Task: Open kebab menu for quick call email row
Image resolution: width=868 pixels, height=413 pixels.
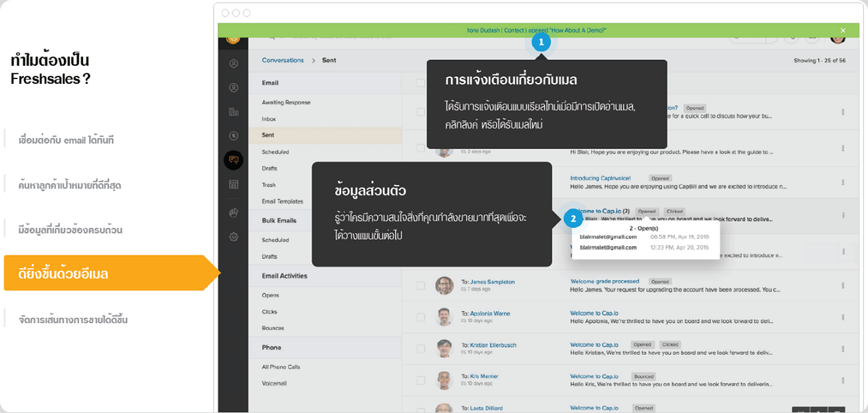Action: [x=843, y=112]
